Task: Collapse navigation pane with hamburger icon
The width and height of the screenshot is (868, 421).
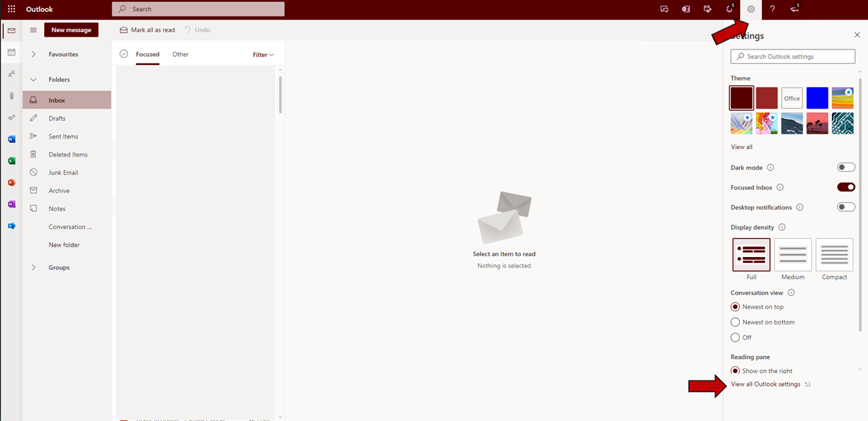Action: coord(33,30)
